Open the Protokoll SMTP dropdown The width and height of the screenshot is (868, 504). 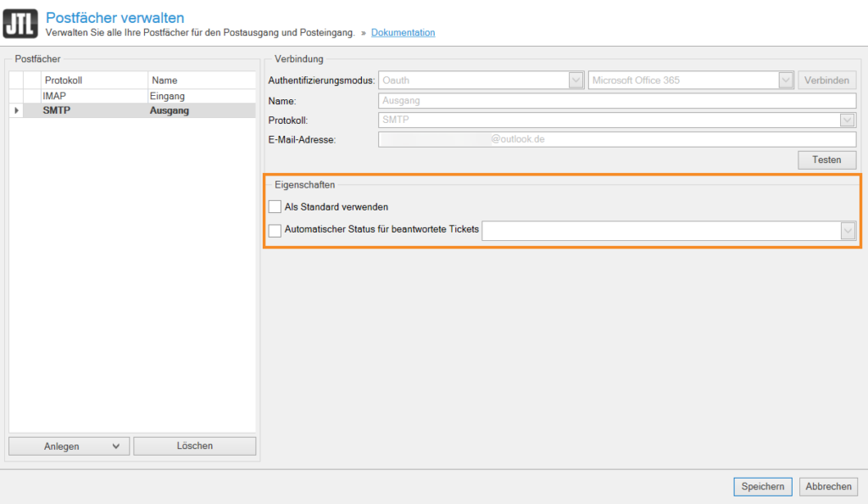(x=848, y=120)
